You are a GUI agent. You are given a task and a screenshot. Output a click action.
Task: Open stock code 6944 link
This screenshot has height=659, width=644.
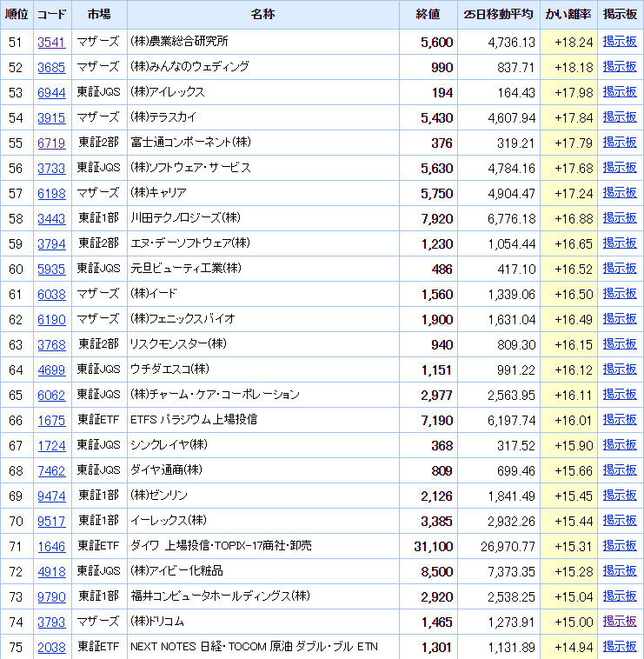point(51,93)
